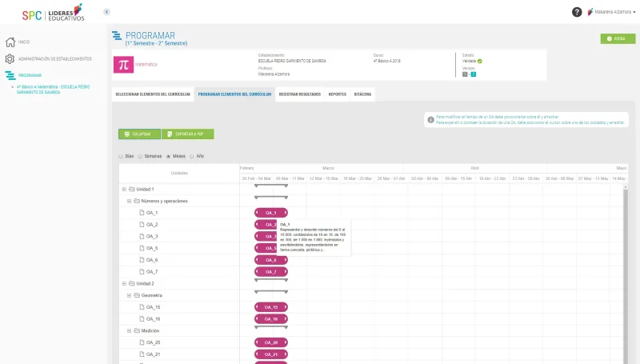Viewport: 640px width, 364px height.
Task: Click the Matemática pi subject icon
Action: [124, 65]
